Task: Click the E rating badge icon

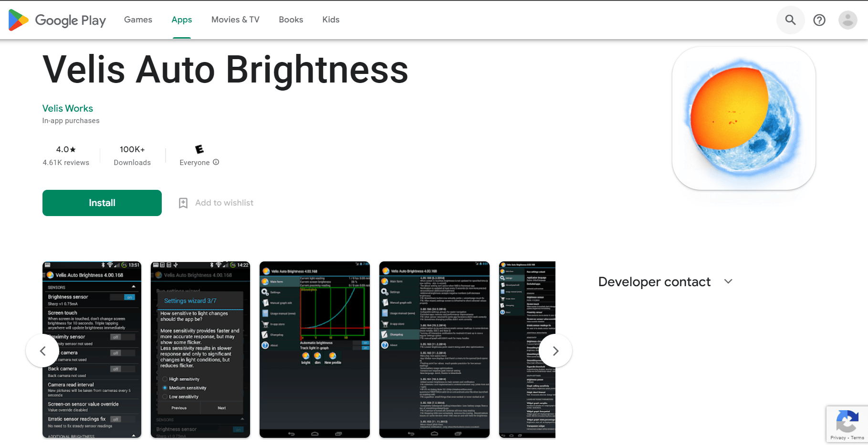Action: pos(199,149)
